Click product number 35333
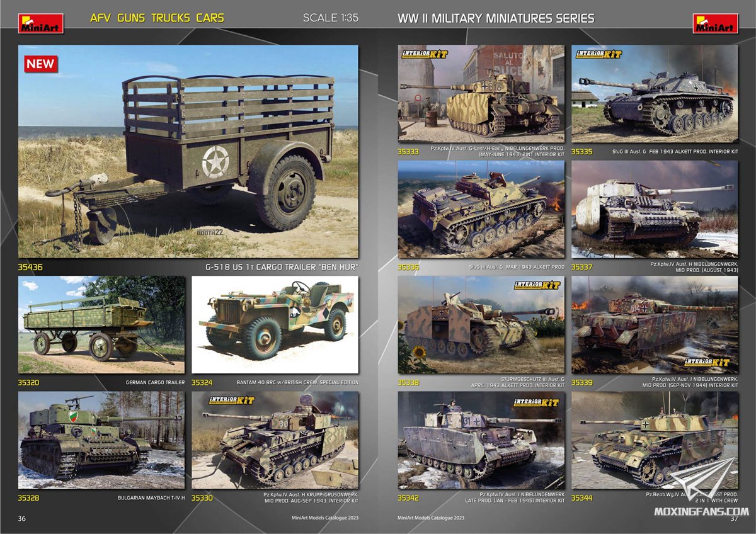 pos(409,151)
